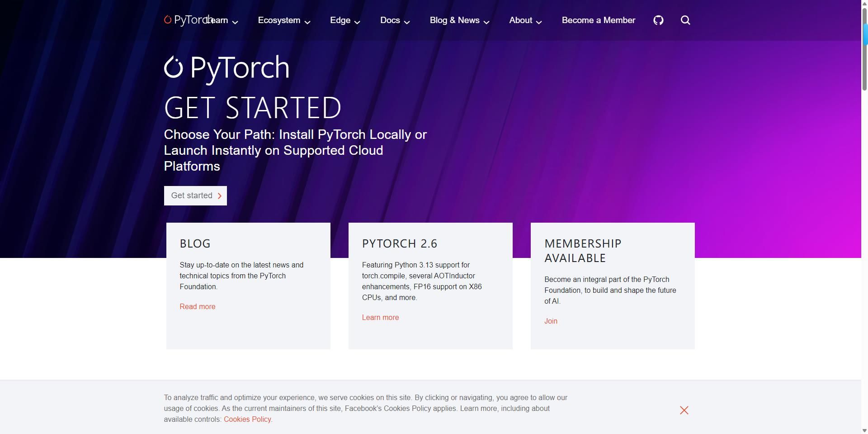The width and height of the screenshot is (868, 434).
Task: Click the small PyTorch logo in navbar
Action: click(x=189, y=20)
